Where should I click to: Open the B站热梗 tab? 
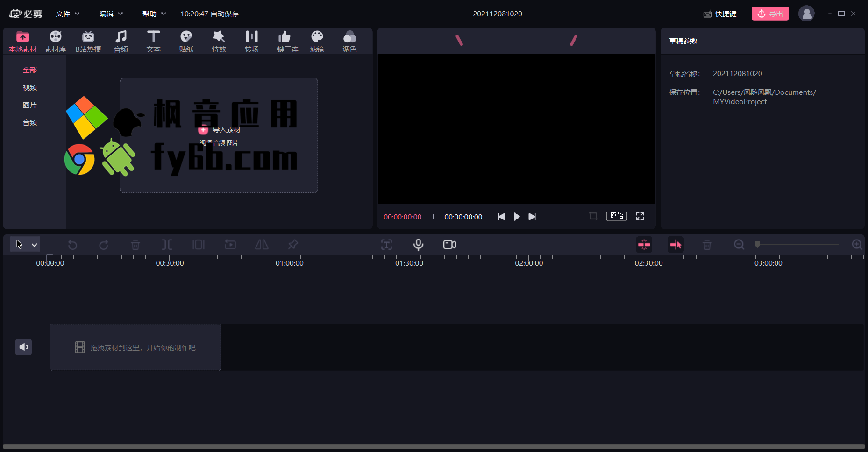[x=88, y=42]
